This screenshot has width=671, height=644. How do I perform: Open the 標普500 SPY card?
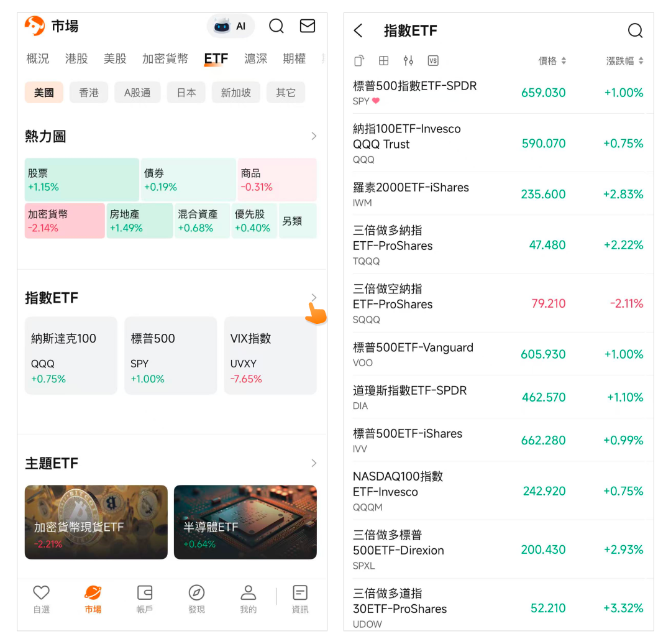(x=171, y=356)
